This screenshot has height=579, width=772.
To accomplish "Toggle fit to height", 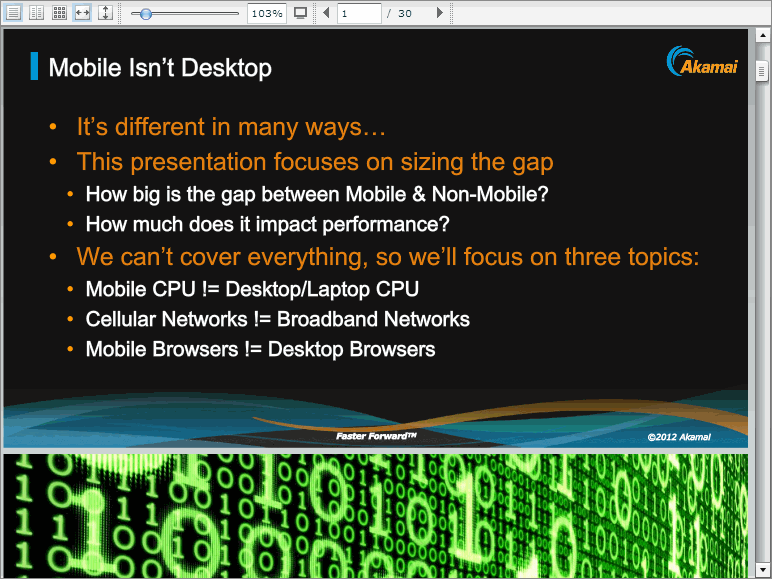I will pyautogui.click(x=105, y=13).
